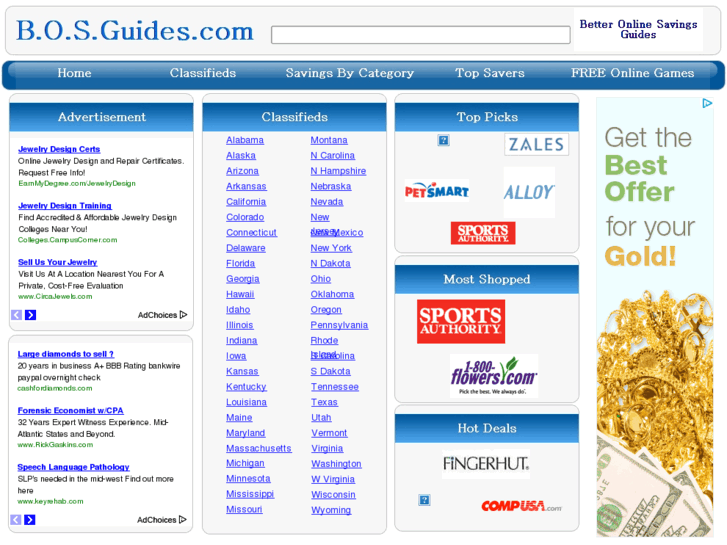
Task: Open New York classifieds
Action: click(x=331, y=248)
